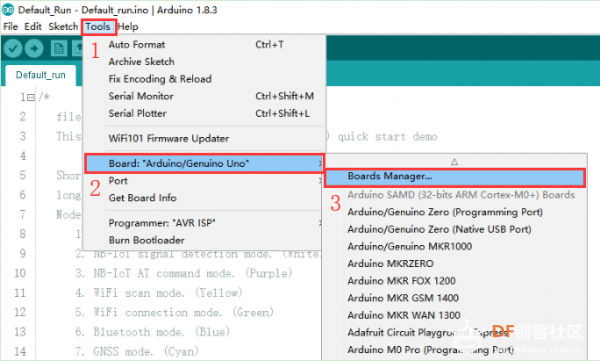Select Adafruit Circuit Playground Express board

(455, 333)
